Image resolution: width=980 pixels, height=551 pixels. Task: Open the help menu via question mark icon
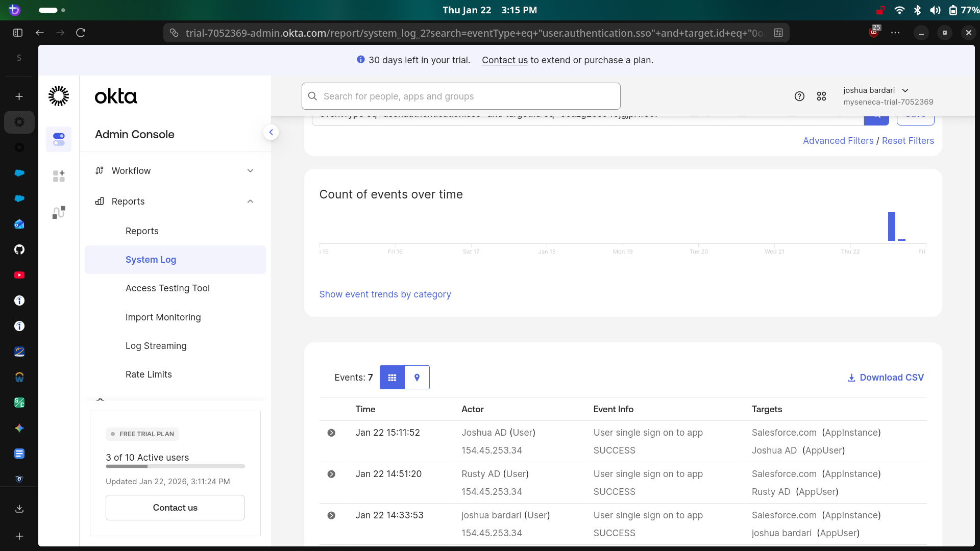799,96
